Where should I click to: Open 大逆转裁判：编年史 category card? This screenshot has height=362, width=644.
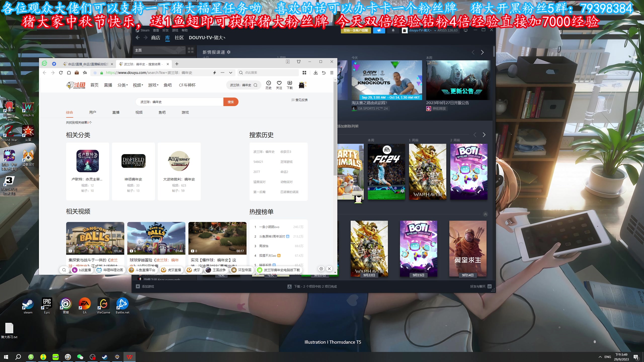tap(179, 171)
